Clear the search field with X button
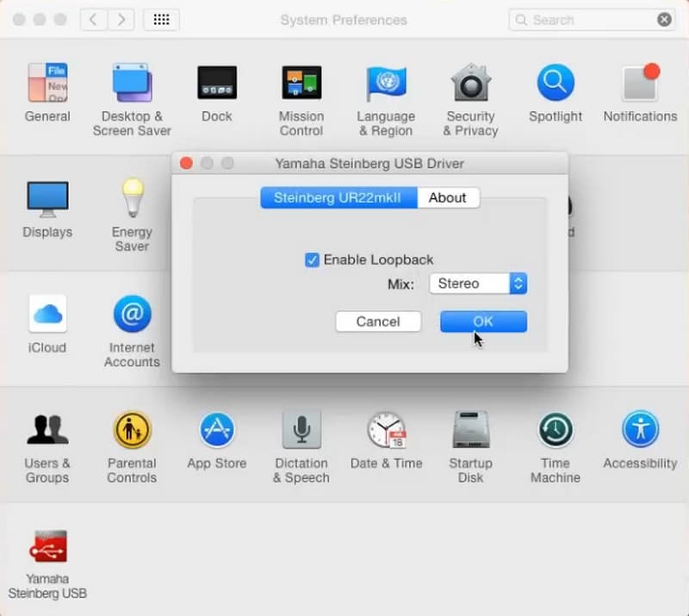This screenshot has height=616, width=689. (664, 20)
